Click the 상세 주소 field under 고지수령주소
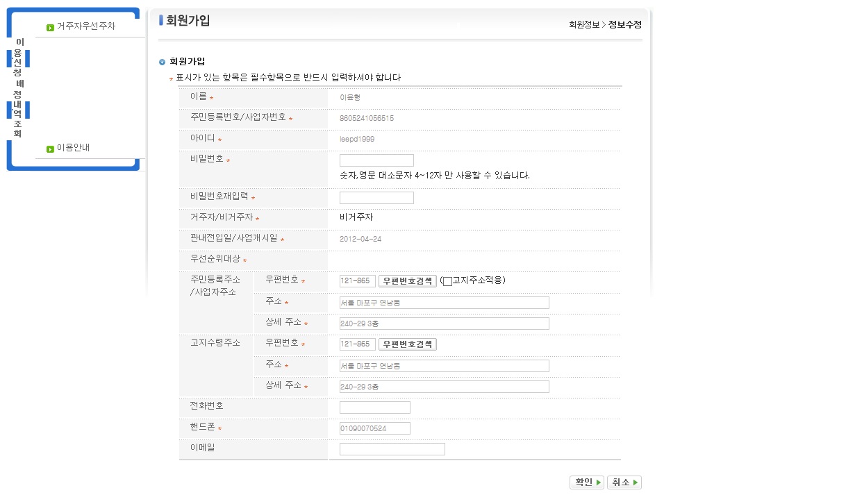The width and height of the screenshot is (846, 504). [444, 387]
